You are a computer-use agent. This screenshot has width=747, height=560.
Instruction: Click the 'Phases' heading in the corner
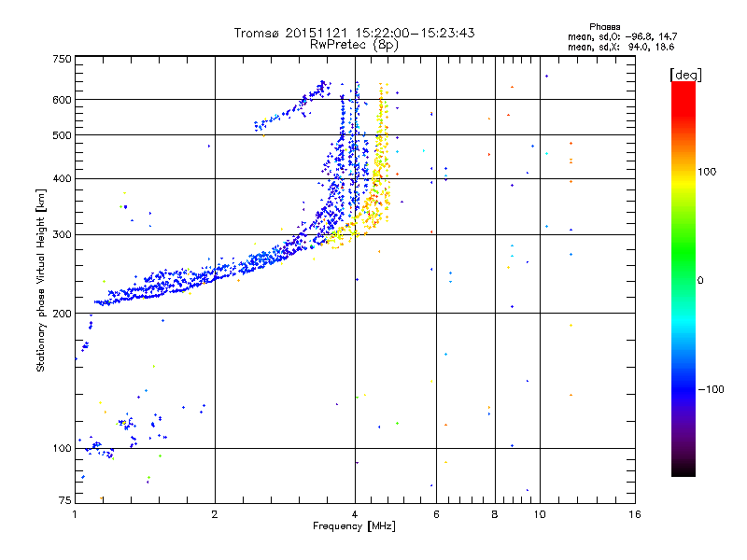pyautogui.click(x=604, y=27)
